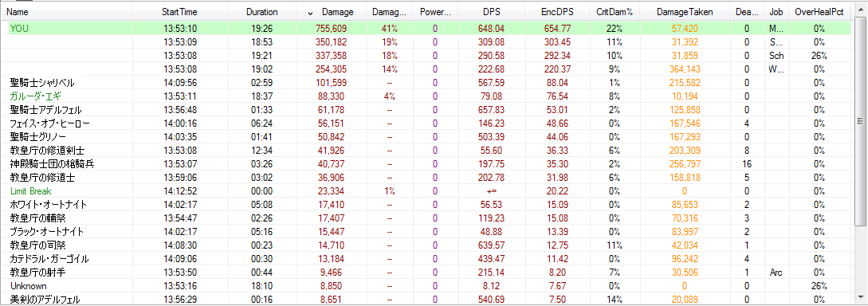Viewport: 868px width, 306px height.
Task: Click damage value 755,609
Action: [x=331, y=28]
